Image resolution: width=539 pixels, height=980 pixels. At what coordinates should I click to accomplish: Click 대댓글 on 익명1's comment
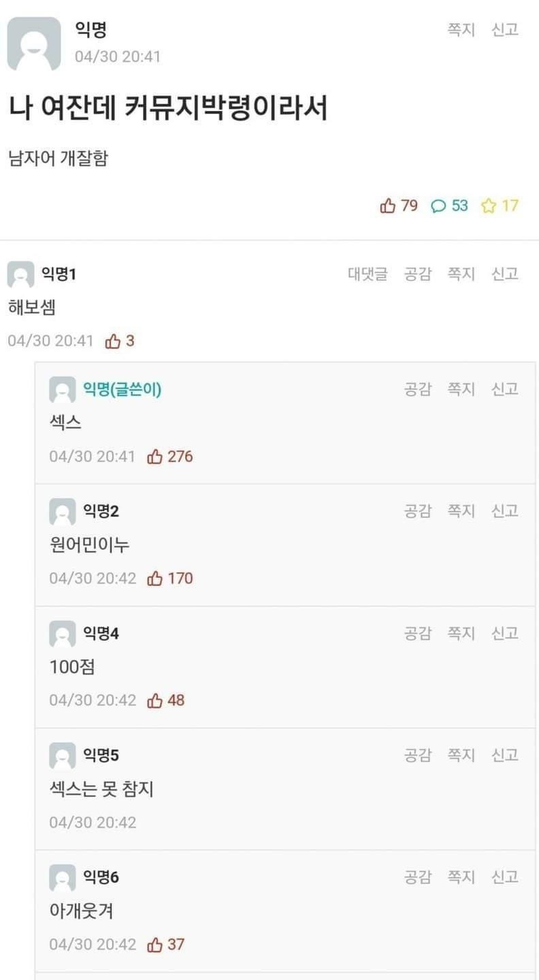[x=367, y=274]
